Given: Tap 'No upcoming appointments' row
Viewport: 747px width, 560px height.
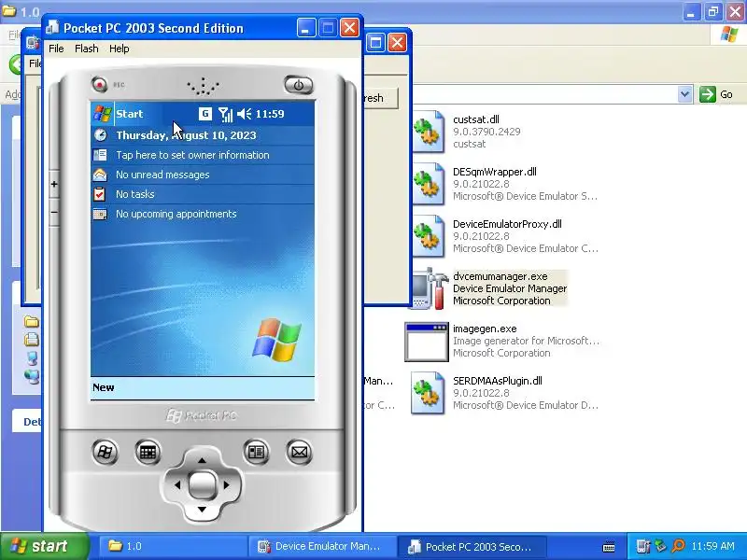Looking at the screenshot, I should click(203, 214).
